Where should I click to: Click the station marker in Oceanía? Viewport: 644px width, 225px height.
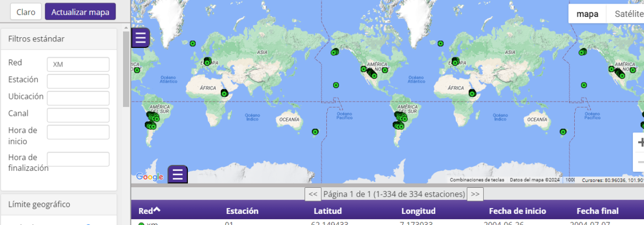pos(315,131)
